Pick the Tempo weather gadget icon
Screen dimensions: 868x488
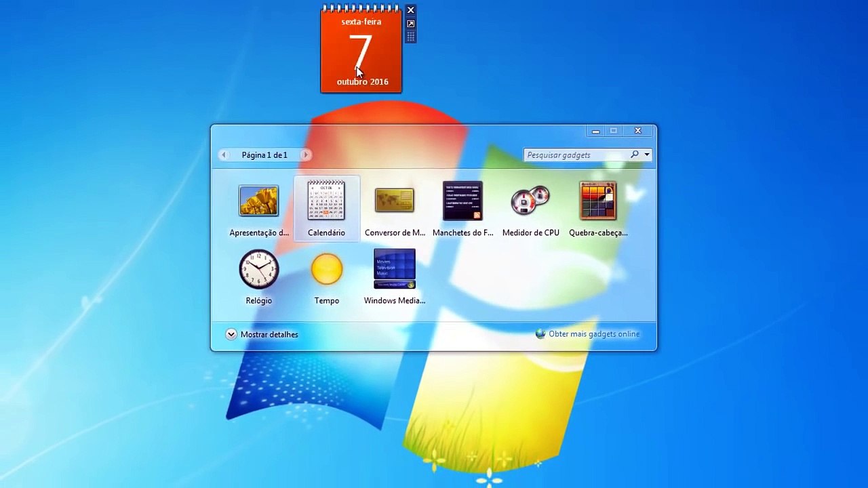click(x=326, y=268)
